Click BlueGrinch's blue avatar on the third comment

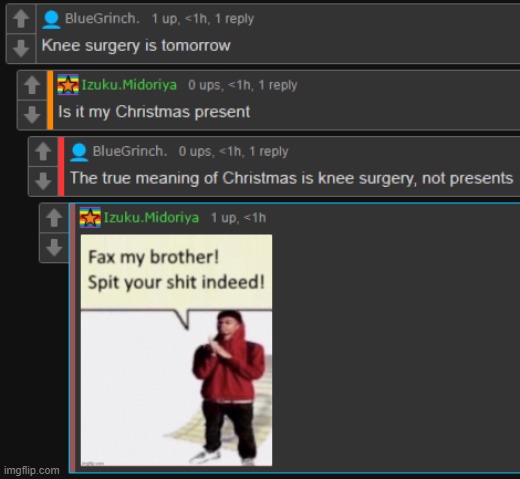(x=79, y=153)
